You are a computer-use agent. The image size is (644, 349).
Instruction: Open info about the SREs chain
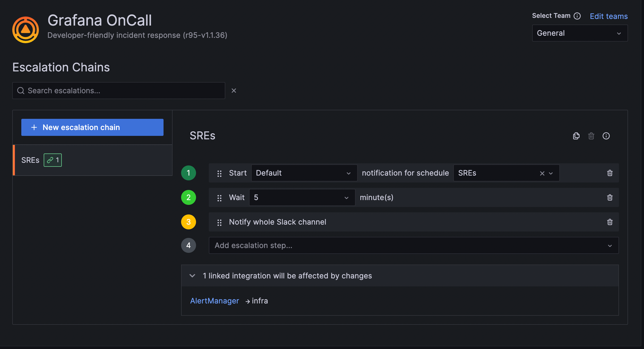[x=606, y=136]
